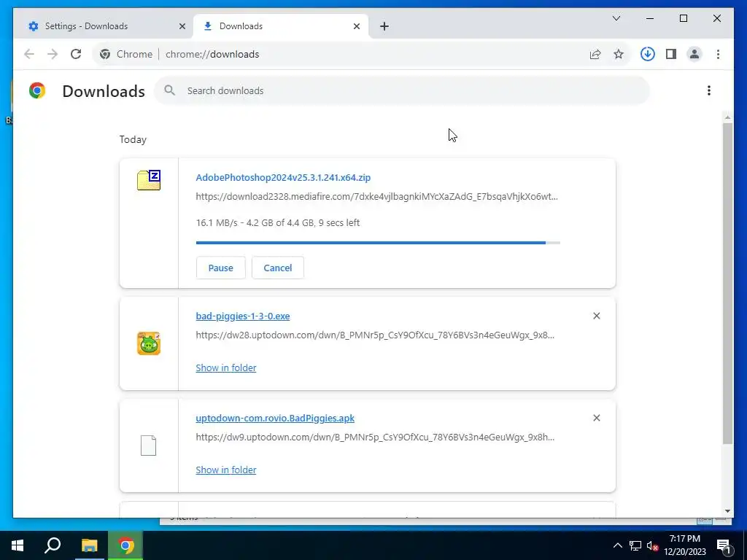747x560 pixels.
Task: Click the mediafire download URL
Action: (377, 197)
